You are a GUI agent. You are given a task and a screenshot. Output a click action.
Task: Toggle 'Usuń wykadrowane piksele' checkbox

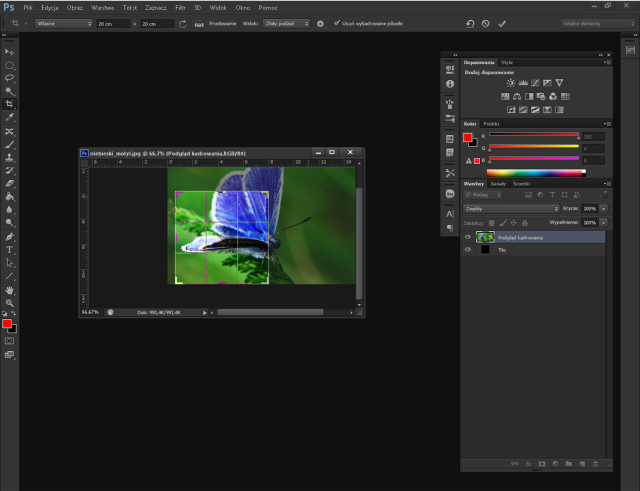tap(337, 23)
